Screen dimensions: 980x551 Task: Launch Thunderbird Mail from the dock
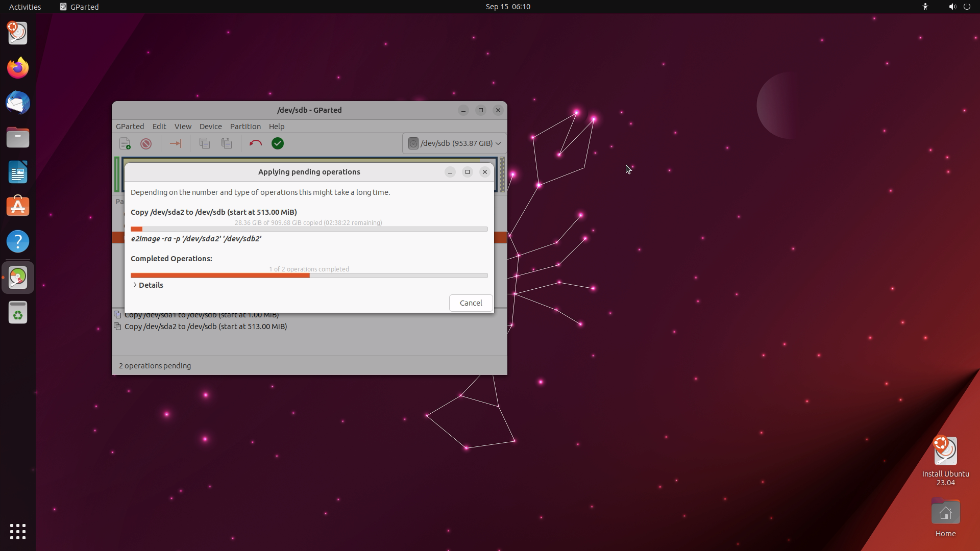18,103
